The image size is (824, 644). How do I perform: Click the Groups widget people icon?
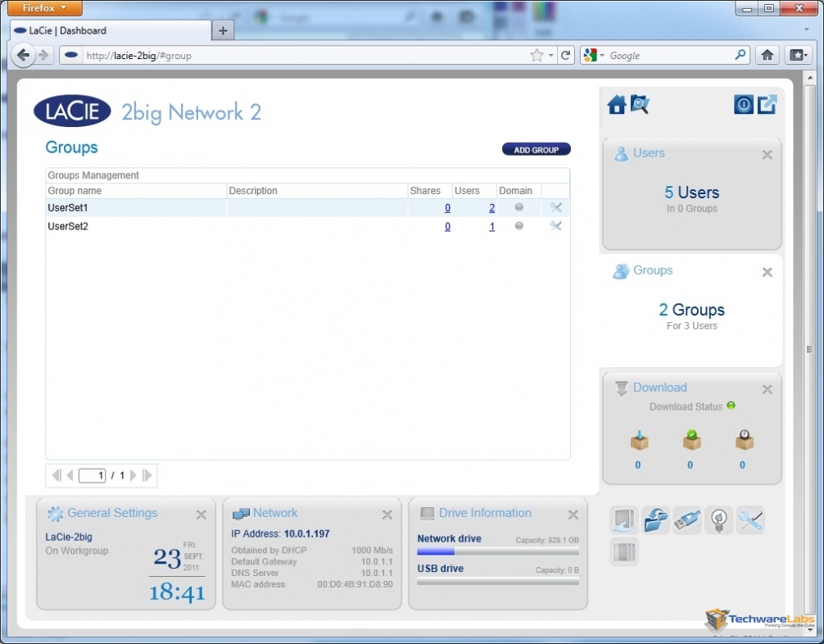[x=621, y=271]
